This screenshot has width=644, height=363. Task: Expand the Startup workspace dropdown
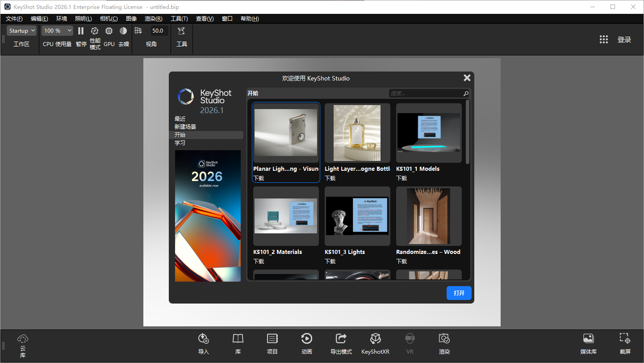(21, 31)
